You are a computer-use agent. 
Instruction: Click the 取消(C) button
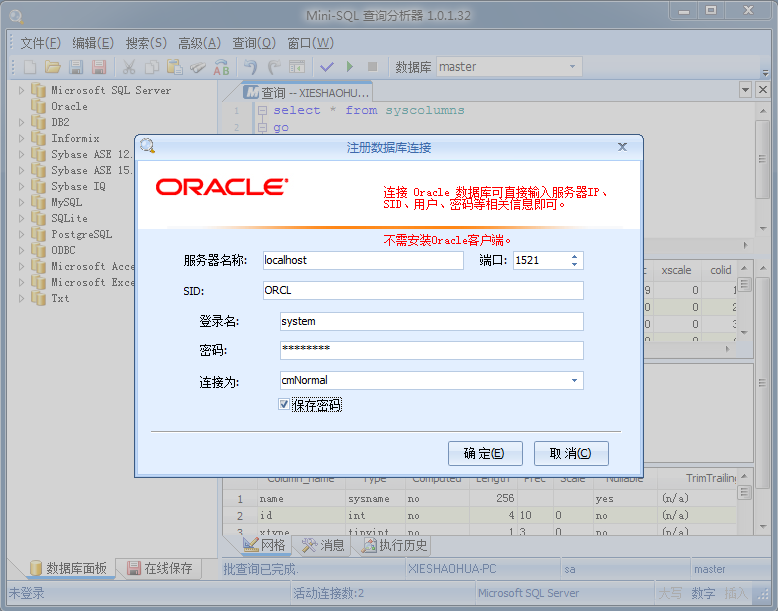click(x=571, y=453)
